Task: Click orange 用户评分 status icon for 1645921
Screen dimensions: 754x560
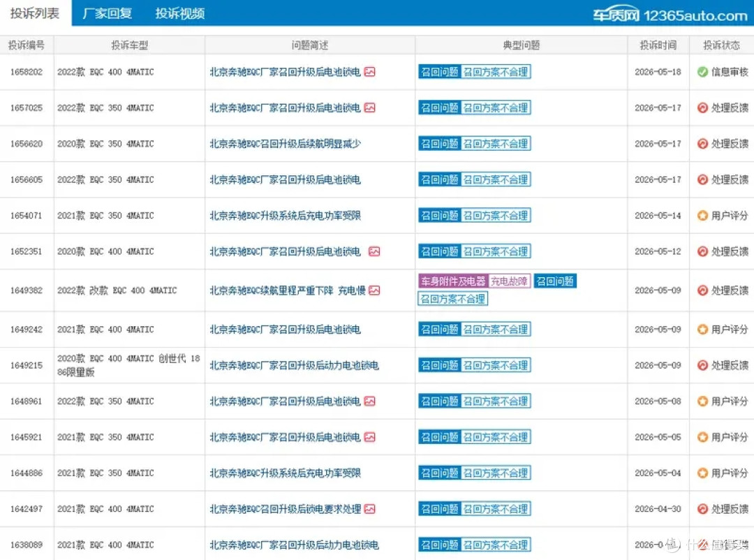Action: [x=702, y=437]
